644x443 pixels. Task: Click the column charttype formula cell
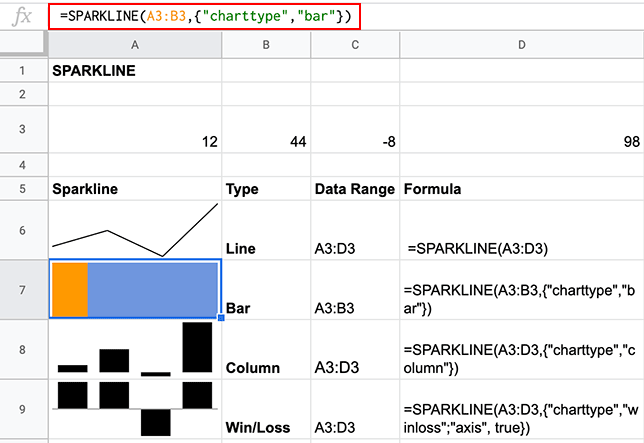coord(522,349)
